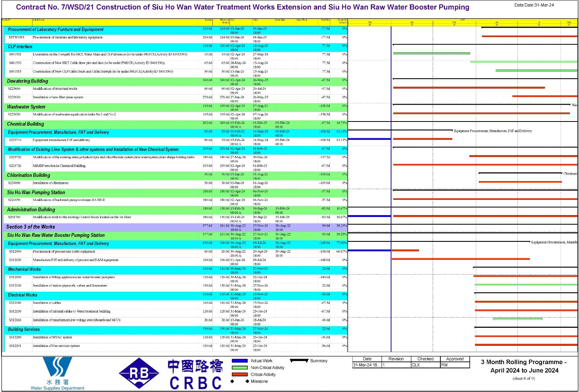The image size is (579, 392).
Task: Click the contract title at top
Action: point(243,7)
